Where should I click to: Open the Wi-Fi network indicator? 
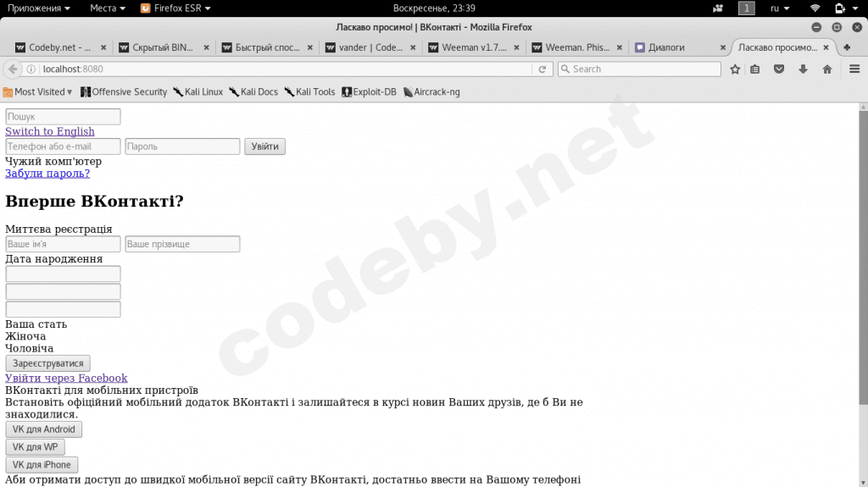point(815,8)
